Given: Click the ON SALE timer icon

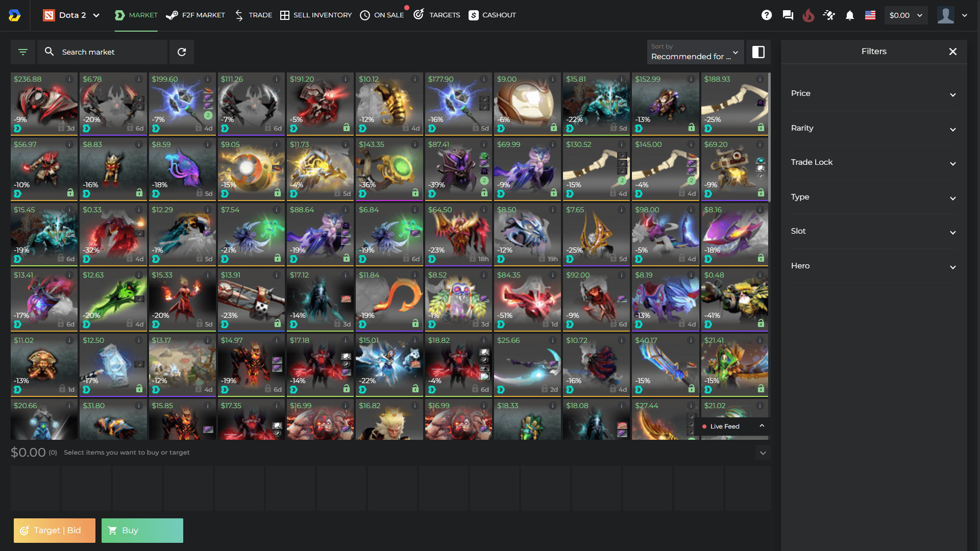Looking at the screenshot, I should tap(365, 15).
